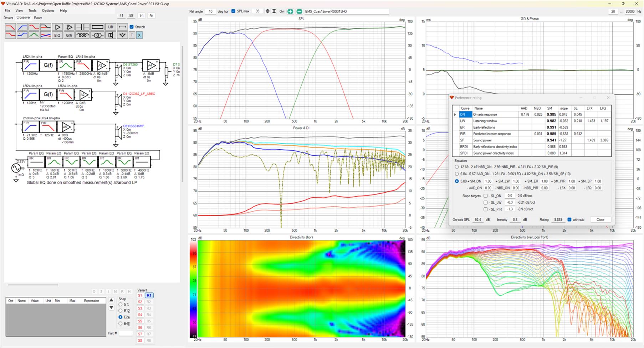Insert the op-amp block with inputs

pyautogui.click(x=69, y=27)
